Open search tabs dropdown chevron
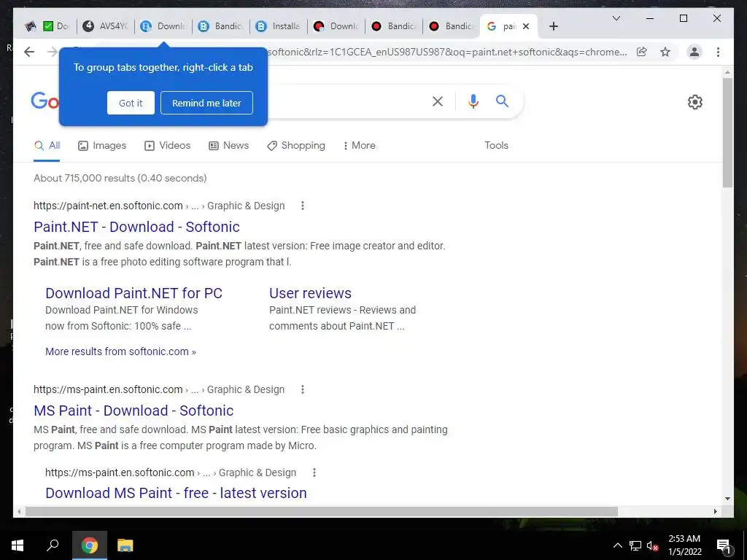Image resolution: width=747 pixels, height=560 pixels. point(616,18)
